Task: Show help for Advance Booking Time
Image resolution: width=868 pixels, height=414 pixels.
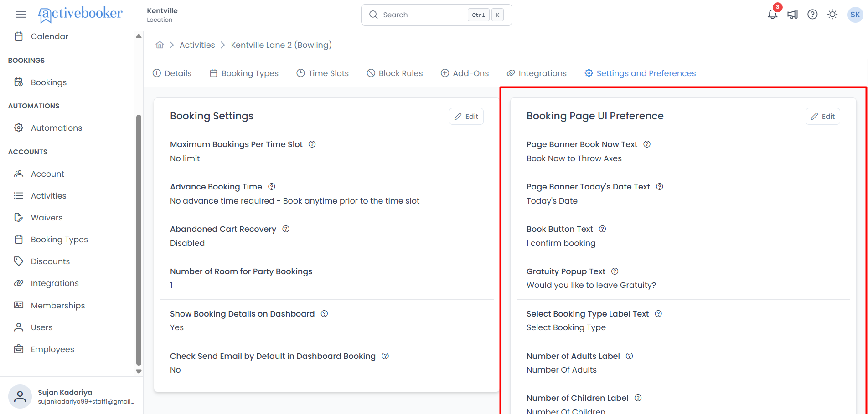Action: (272, 187)
